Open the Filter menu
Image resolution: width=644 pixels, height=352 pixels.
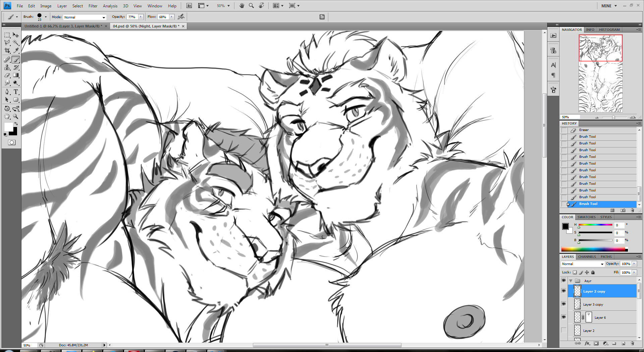[93, 6]
